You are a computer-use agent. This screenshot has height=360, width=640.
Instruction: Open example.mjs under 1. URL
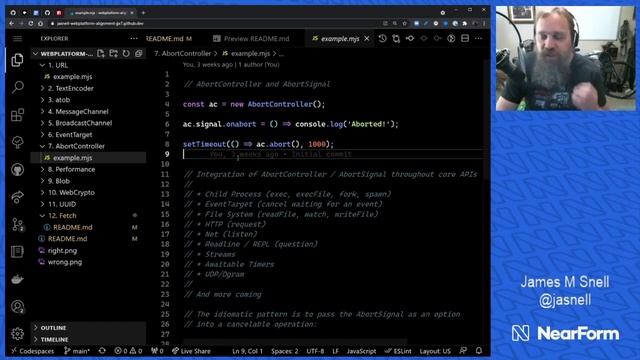coord(72,77)
